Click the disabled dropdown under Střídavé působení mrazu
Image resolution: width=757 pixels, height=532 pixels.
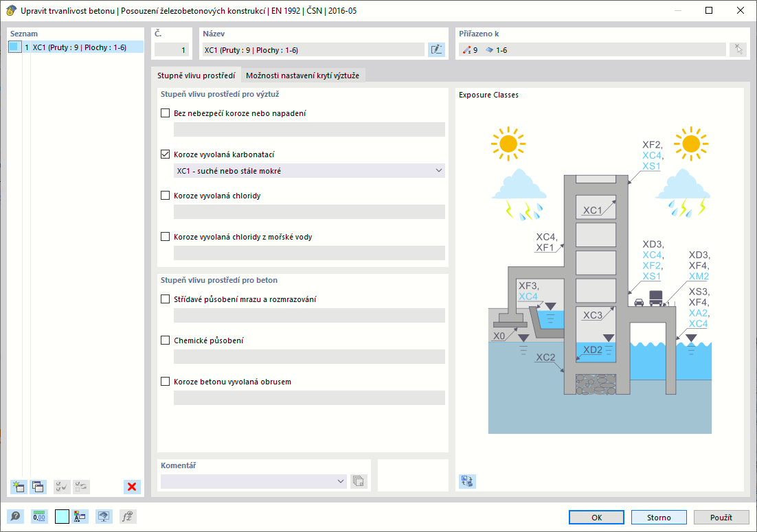click(x=309, y=316)
